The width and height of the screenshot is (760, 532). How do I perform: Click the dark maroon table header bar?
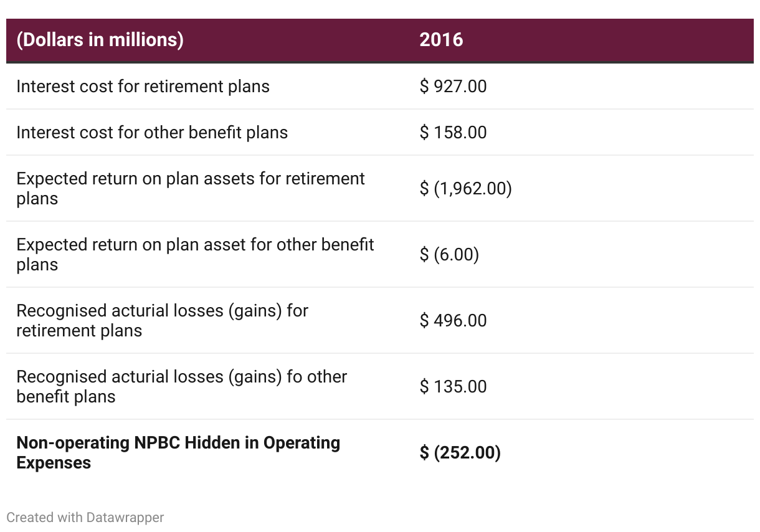point(380,40)
